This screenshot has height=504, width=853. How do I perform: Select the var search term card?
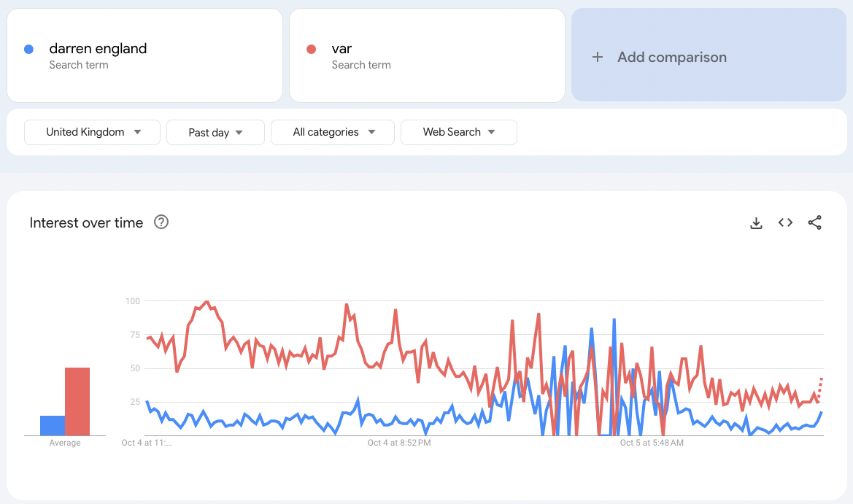[x=426, y=55]
